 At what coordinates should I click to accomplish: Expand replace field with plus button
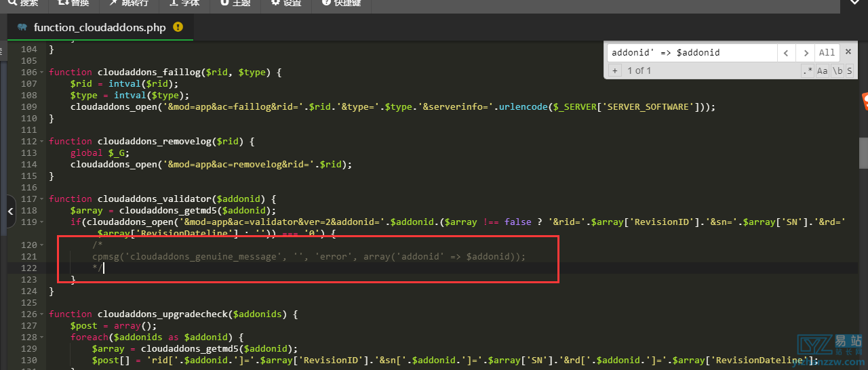(x=615, y=70)
